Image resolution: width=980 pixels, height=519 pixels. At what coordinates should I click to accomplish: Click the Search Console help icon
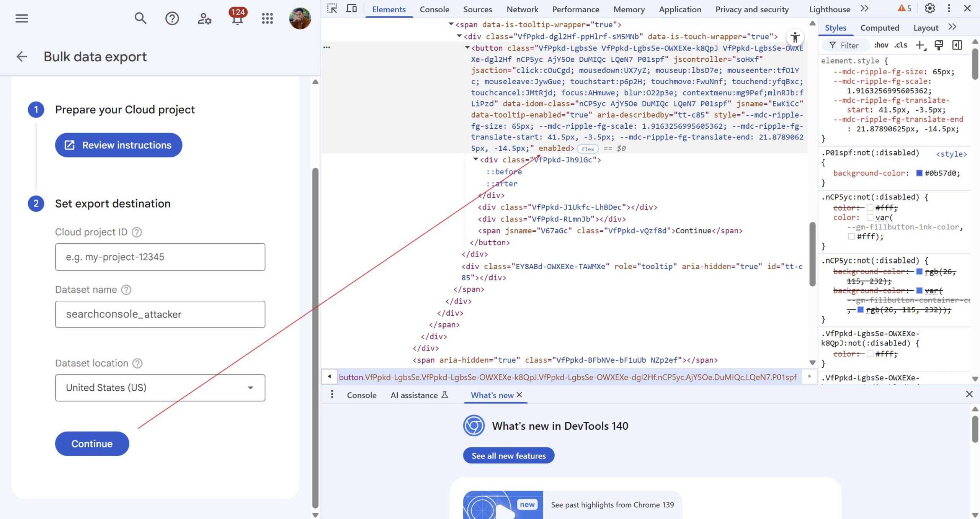pyautogui.click(x=172, y=18)
